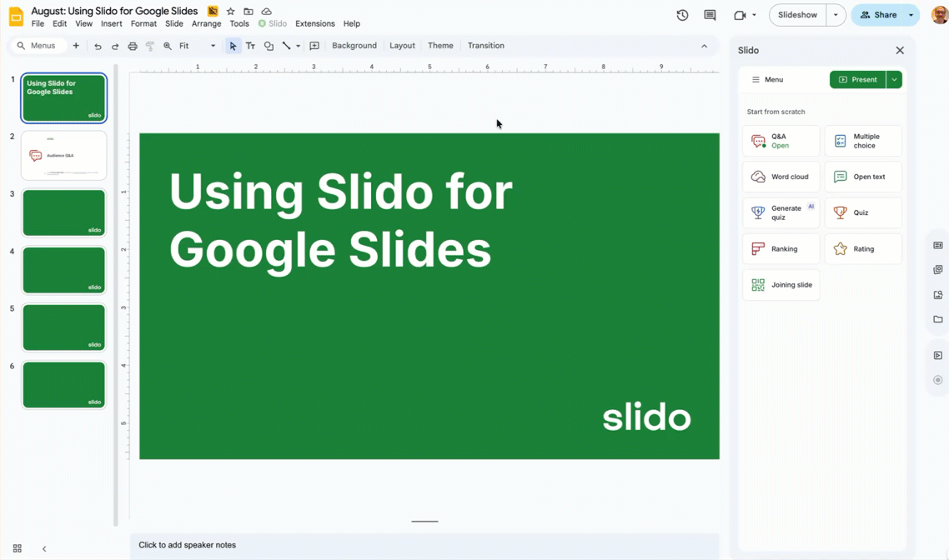Open the Theme panel
The width and height of the screenshot is (949, 560).
coord(440,46)
